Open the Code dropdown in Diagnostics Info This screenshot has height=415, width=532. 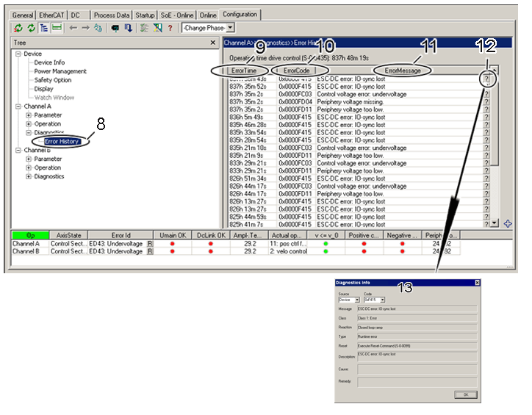pos(382,300)
